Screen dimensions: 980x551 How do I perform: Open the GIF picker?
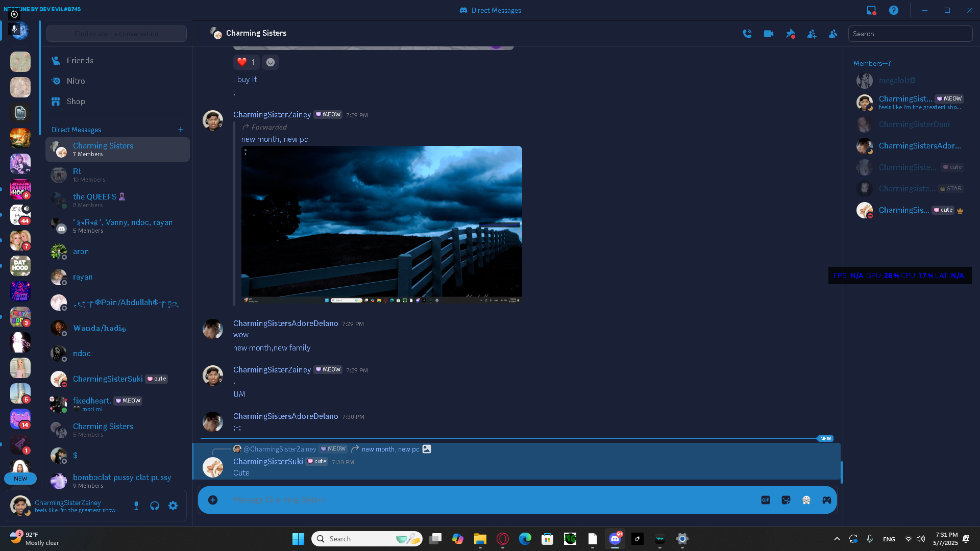point(766,500)
